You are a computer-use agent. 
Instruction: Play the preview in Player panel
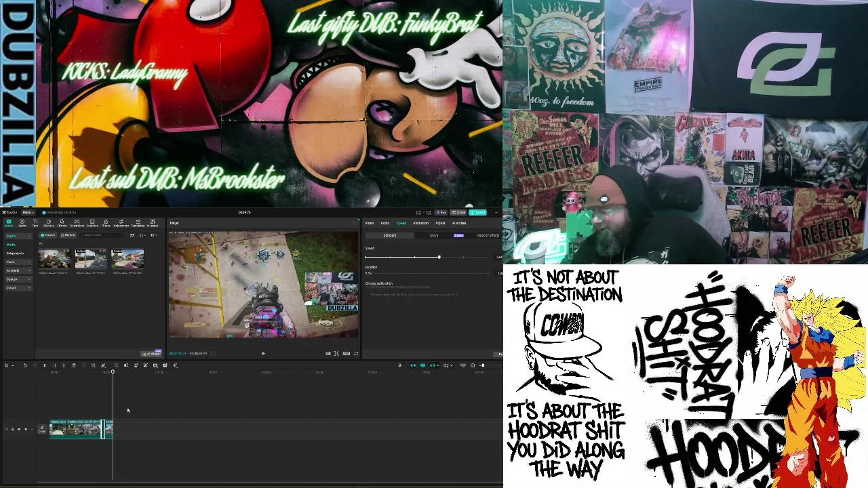click(x=263, y=353)
